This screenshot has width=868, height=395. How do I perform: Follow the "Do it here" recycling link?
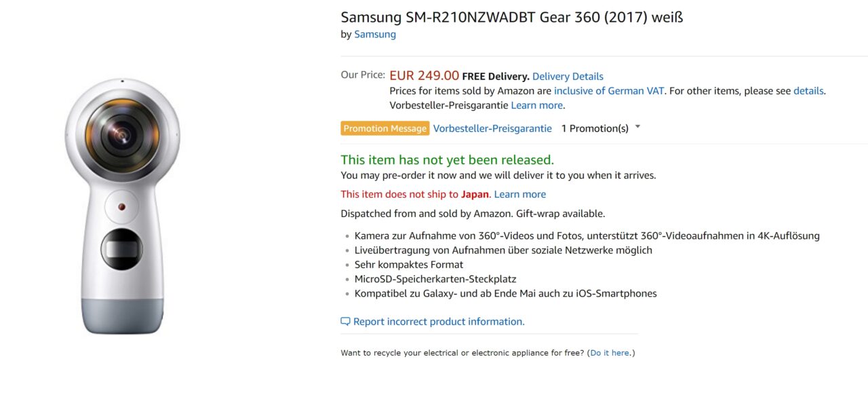[x=610, y=353]
